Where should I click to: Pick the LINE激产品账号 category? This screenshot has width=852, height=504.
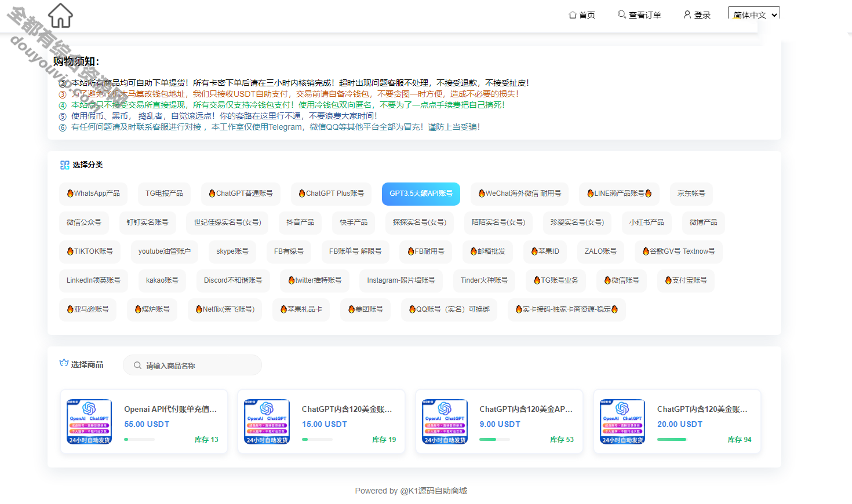click(619, 193)
